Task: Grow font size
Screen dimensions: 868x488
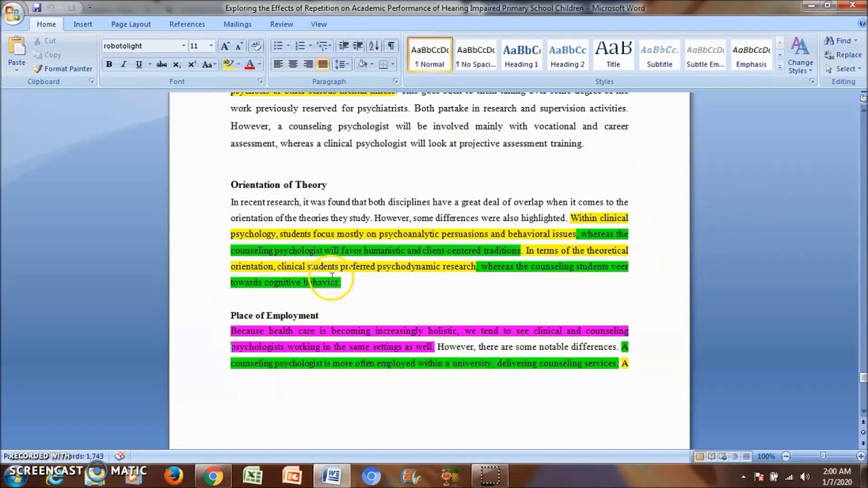Action: pos(225,46)
